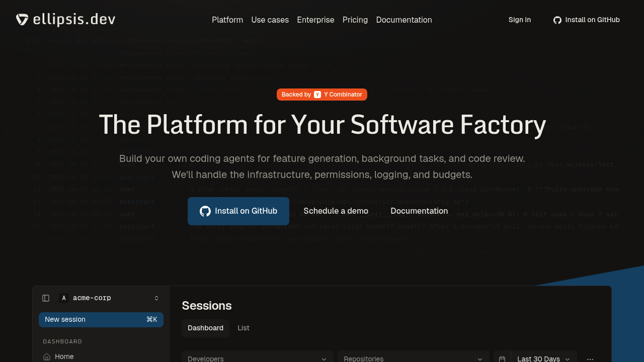
Task: Start a New session
Action: pos(101,320)
